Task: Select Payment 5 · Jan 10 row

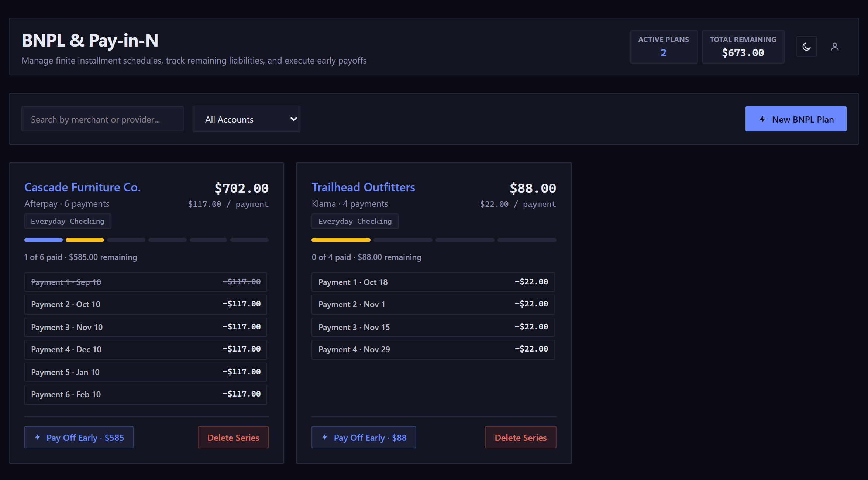Action: tap(146, 372)
